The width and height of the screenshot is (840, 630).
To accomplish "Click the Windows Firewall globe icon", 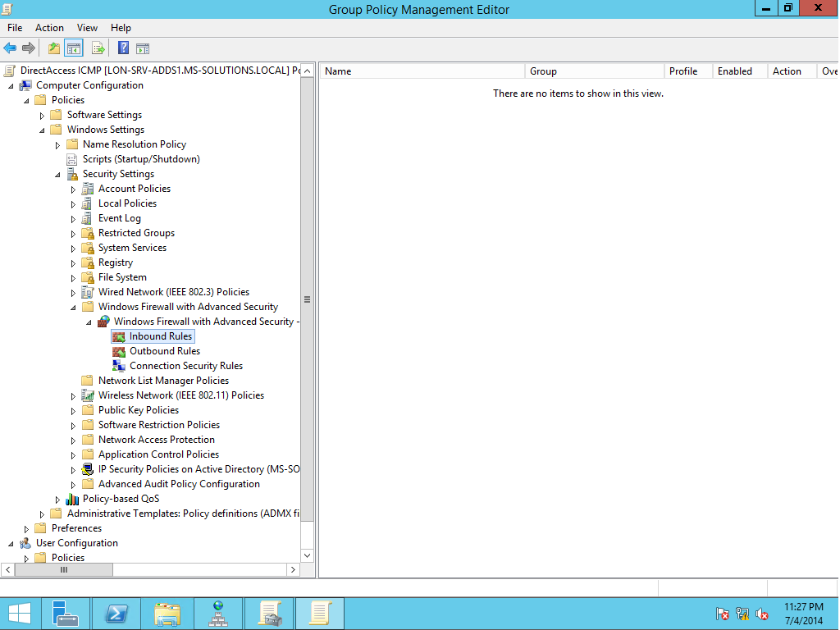I will pos(103,322).
